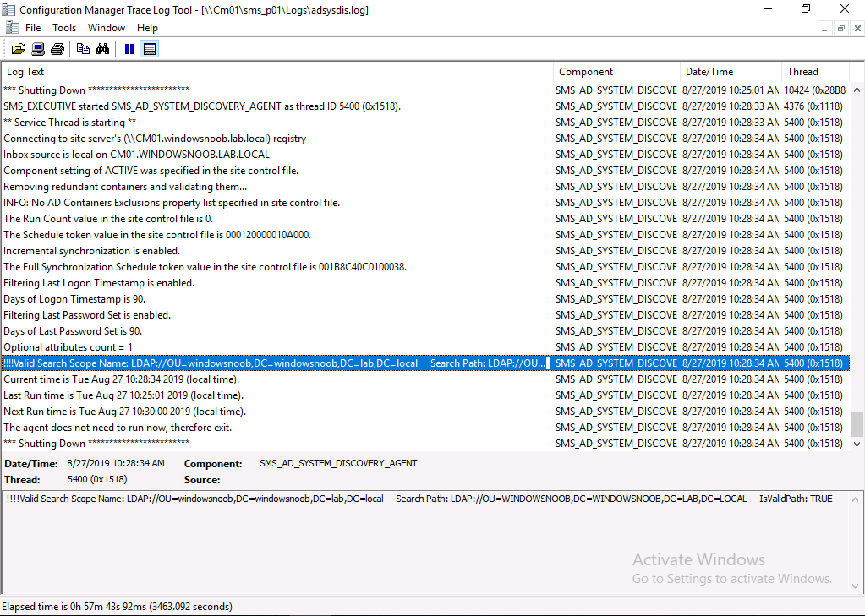Select the 'Next Run time is Tue Aug 27' row
Image resolution: width=865 pixels, height=616 pixels.
click(425, 412)
